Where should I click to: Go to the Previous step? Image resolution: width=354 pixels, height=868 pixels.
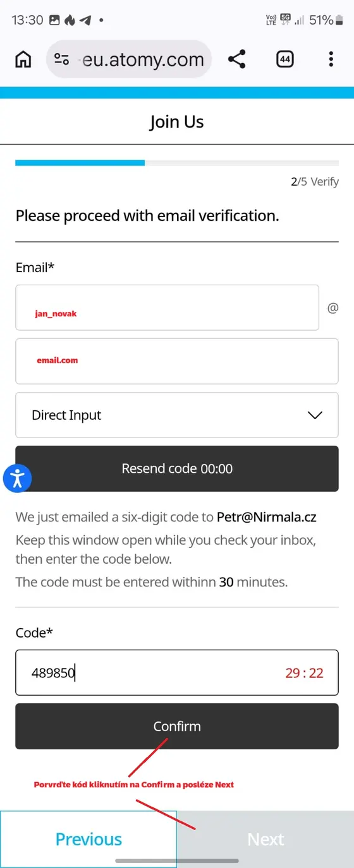(x=88, y=839)
